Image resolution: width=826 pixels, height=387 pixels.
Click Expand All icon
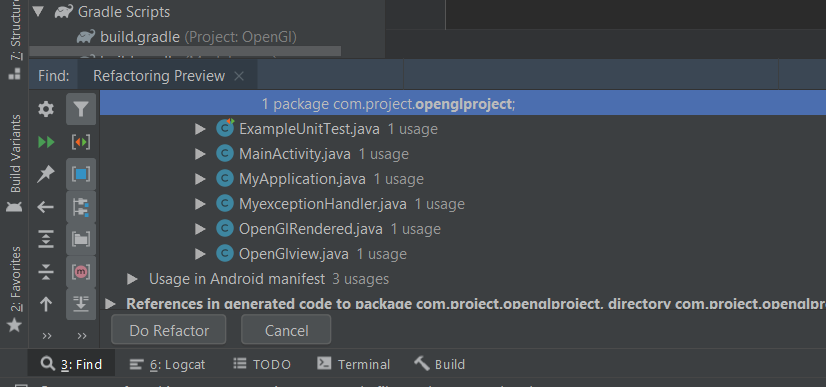pos(46,240)
